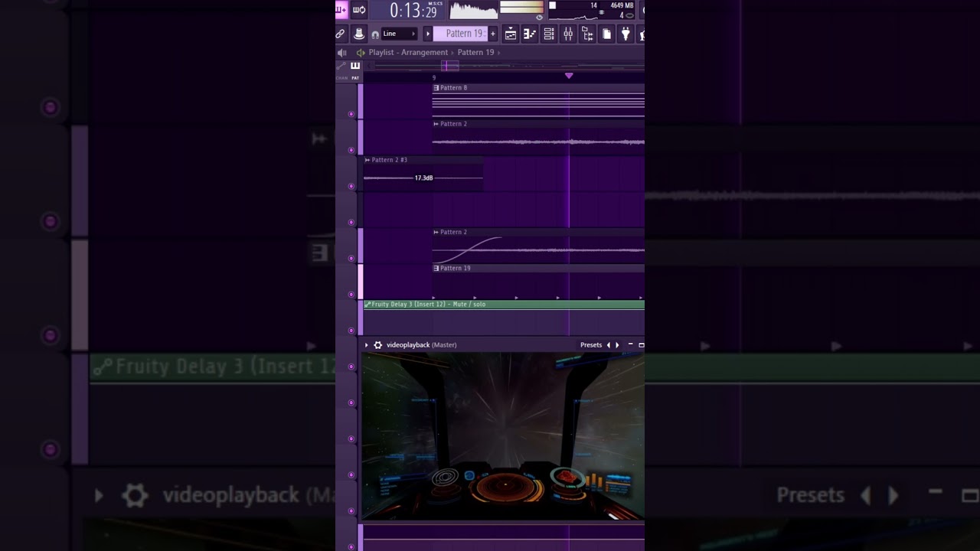Image resolution: width=980 pixels, height=551 pixels.
Task: Click the space cockpit video preview
Action: [503, 436]
